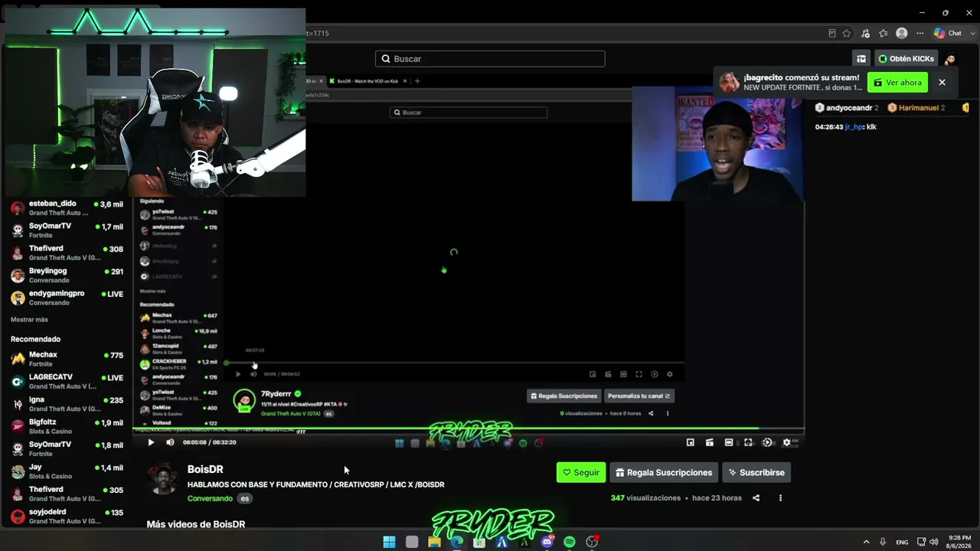
Task: Open soyjodelrd channel in Recomendado
Action: point(67,516)
